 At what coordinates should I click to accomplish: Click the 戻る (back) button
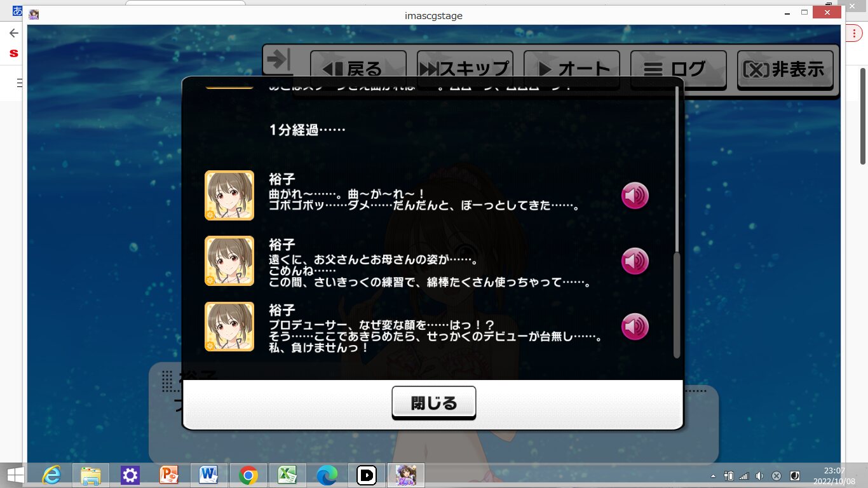click(x=358, y=69)
